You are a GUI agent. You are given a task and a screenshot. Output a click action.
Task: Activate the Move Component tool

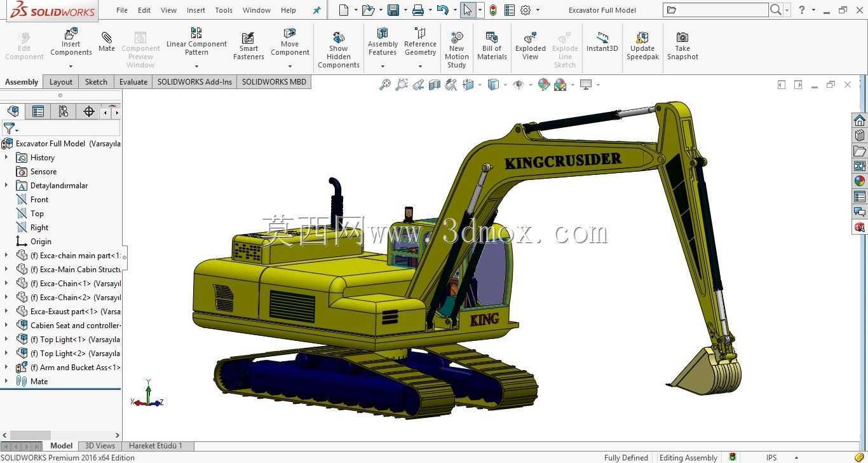pyautogui.click(x=290, y=42)
